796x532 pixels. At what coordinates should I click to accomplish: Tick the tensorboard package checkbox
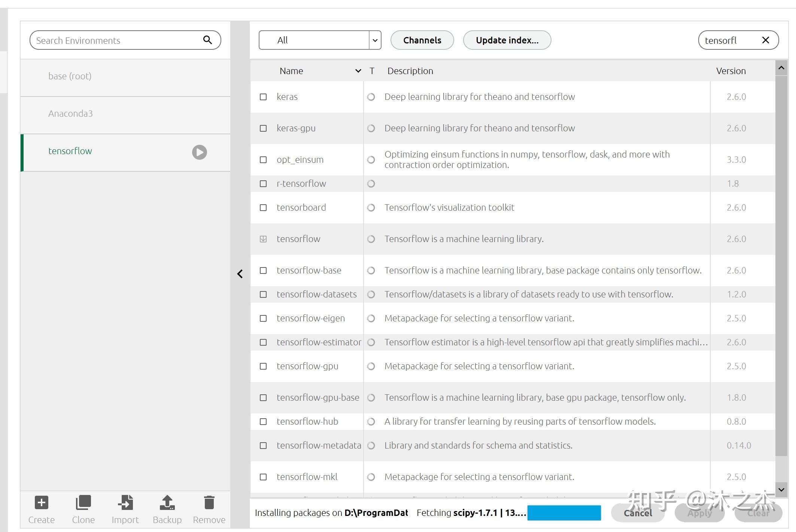click(x=263, y=208)
